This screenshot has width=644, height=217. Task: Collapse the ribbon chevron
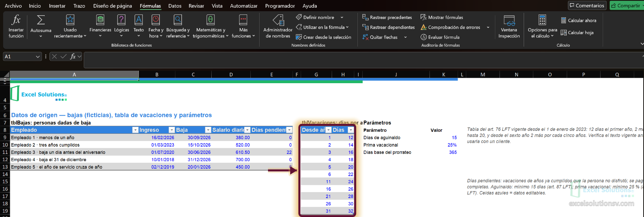click(x=642, y=44)
